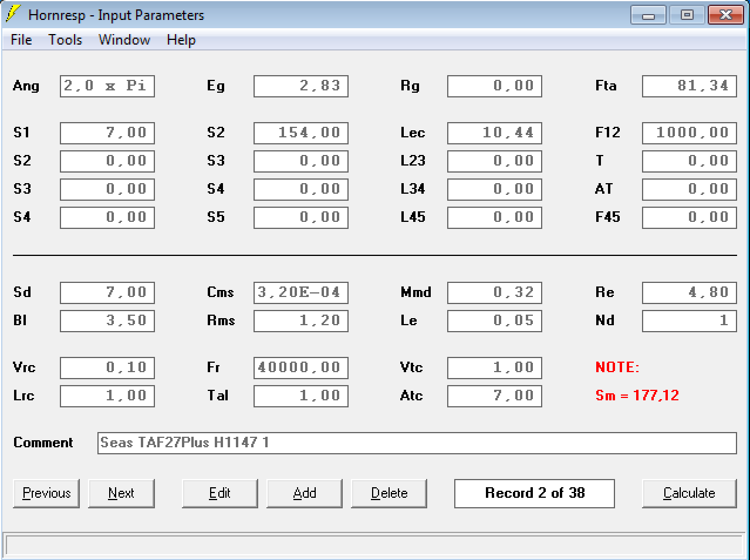The width and height of the screenshot is (750, 560).
Task: Open the Help menu
Action: 181,40
